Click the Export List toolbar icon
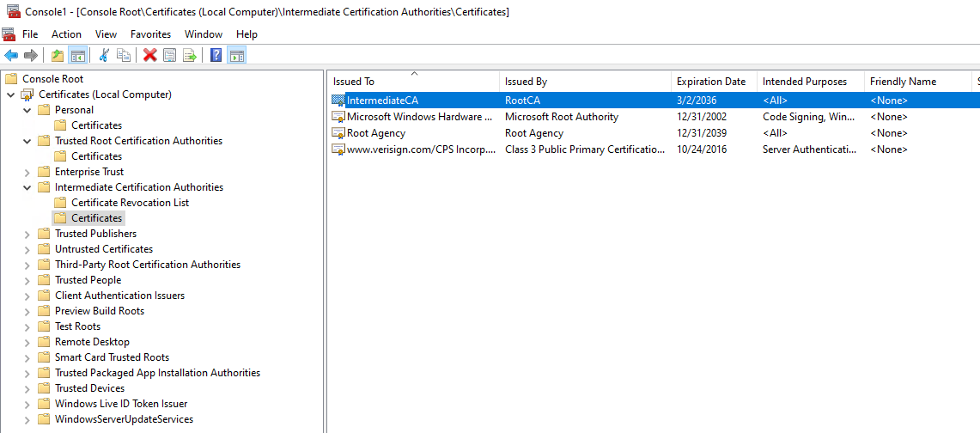Screen dimensions: 980x433 pos(190,56)
